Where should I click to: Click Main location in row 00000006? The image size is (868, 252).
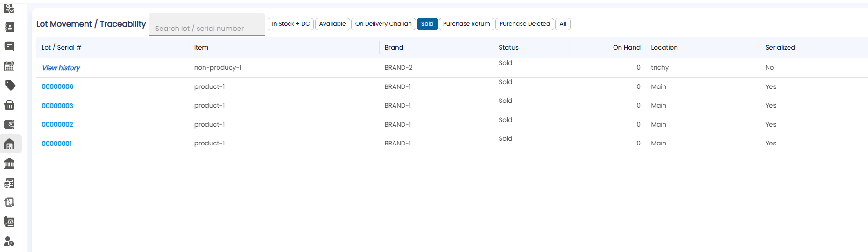tap(658, 86)
